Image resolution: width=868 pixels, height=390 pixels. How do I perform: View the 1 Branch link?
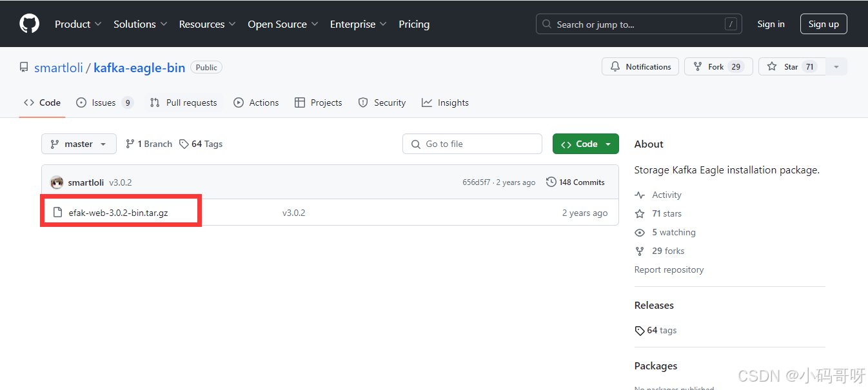coord(149,144)
